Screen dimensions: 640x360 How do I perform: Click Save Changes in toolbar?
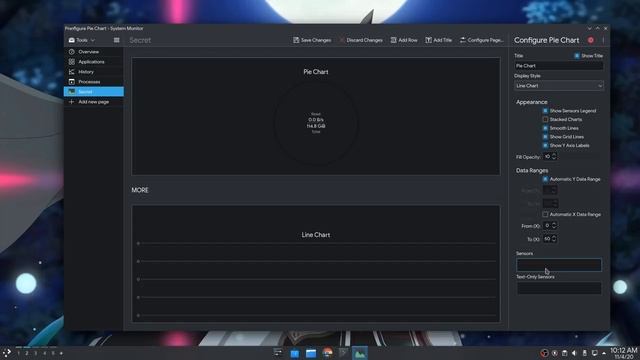coord(312,40)
